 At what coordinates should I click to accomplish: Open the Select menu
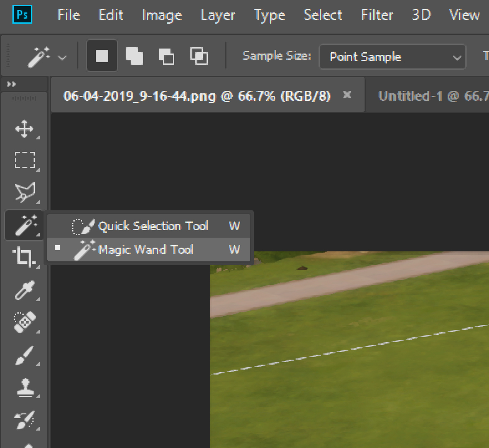pos(323,15)
